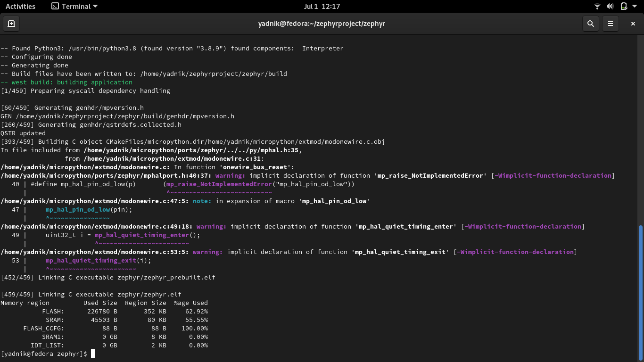Click the Wi-Fi status icon

pyautogui.click(x=597, y=6)
